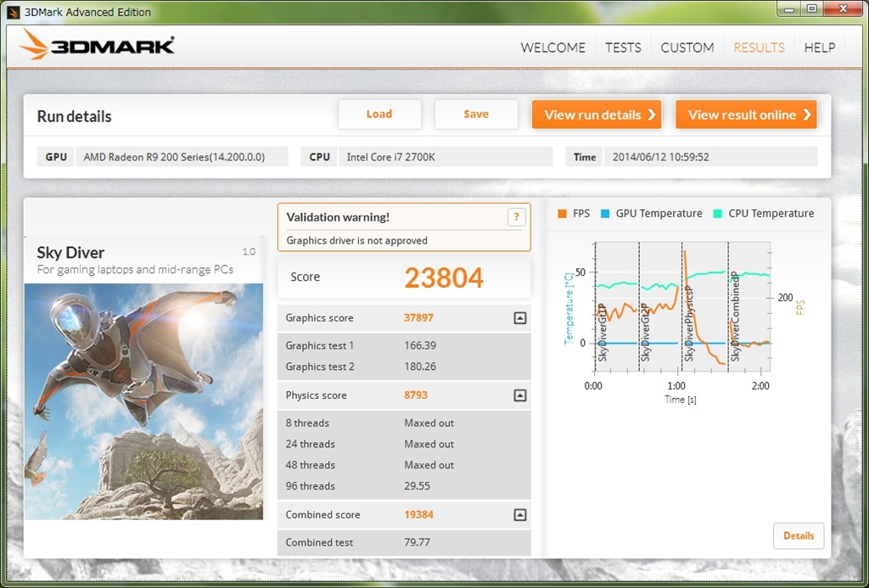Click the 48 threads row

click(404, 466)
